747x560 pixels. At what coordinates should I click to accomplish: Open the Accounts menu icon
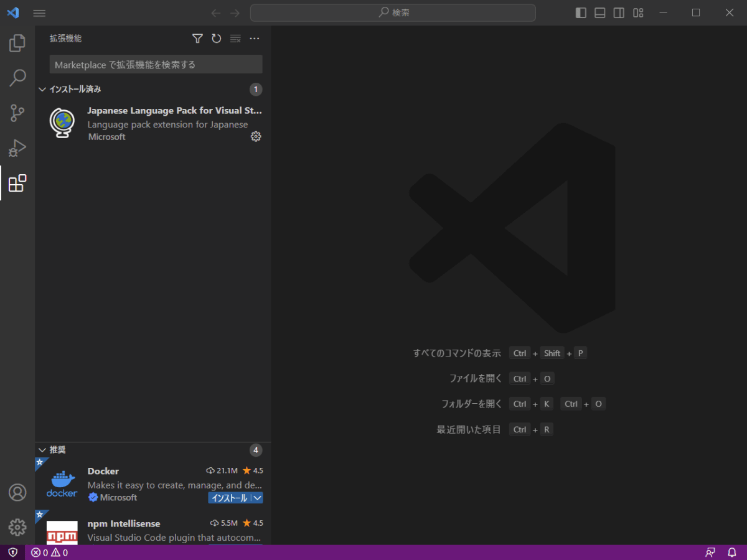(x=17, y=493)
